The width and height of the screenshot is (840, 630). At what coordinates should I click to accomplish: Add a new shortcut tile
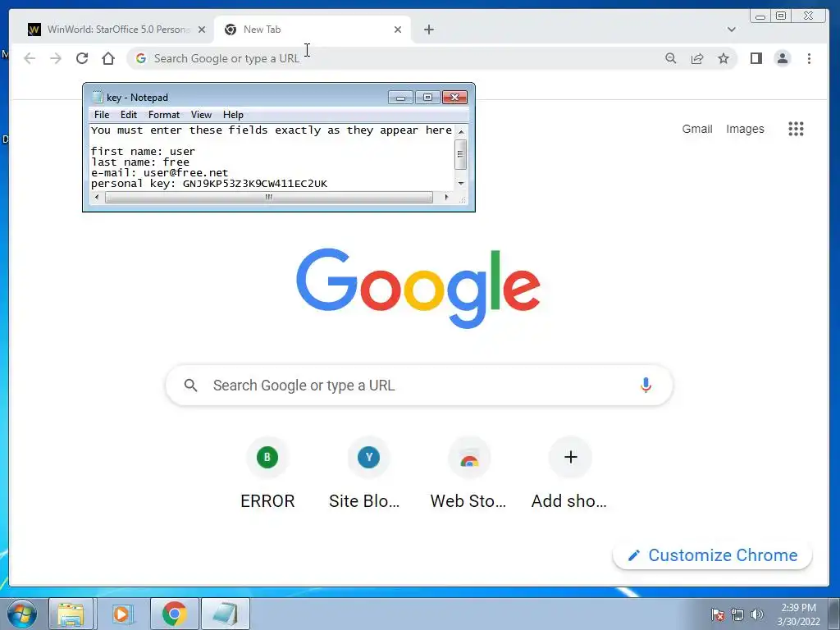[x=570, y=474]
